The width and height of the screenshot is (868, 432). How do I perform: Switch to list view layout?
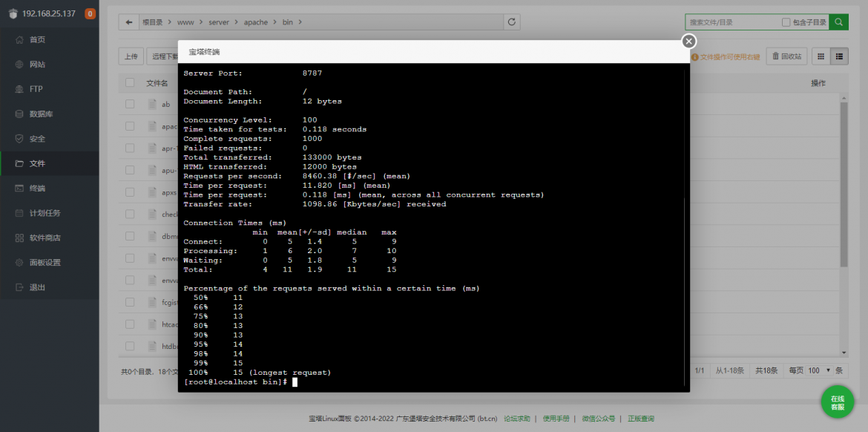click(x=839, y=56)
